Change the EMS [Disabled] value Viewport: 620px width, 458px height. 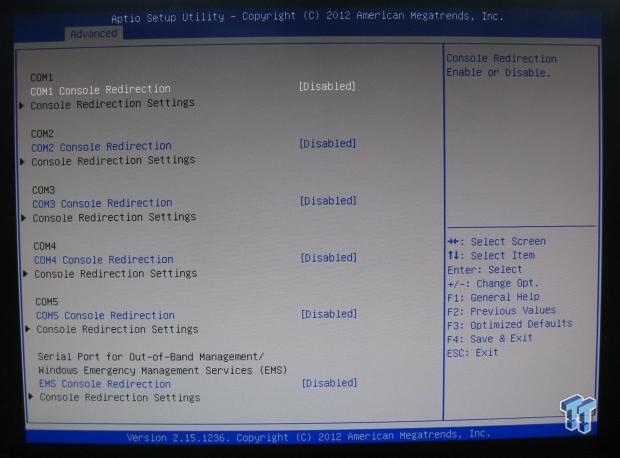coord(330,383)
